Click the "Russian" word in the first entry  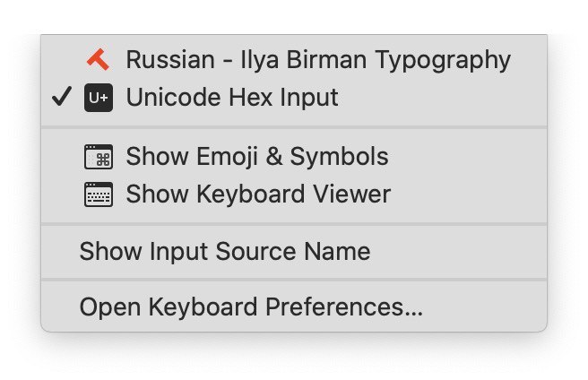(170, 60)
